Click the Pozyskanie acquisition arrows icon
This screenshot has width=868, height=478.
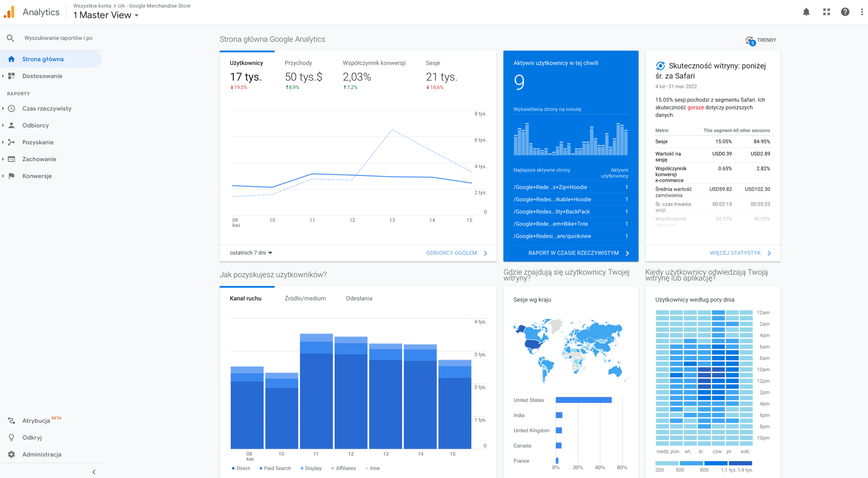(x=12, y=142)
